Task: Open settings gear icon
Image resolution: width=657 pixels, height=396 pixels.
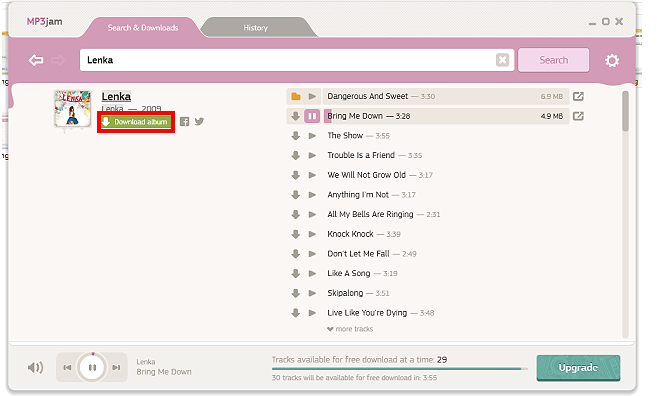Action: (x=612, y=60)
